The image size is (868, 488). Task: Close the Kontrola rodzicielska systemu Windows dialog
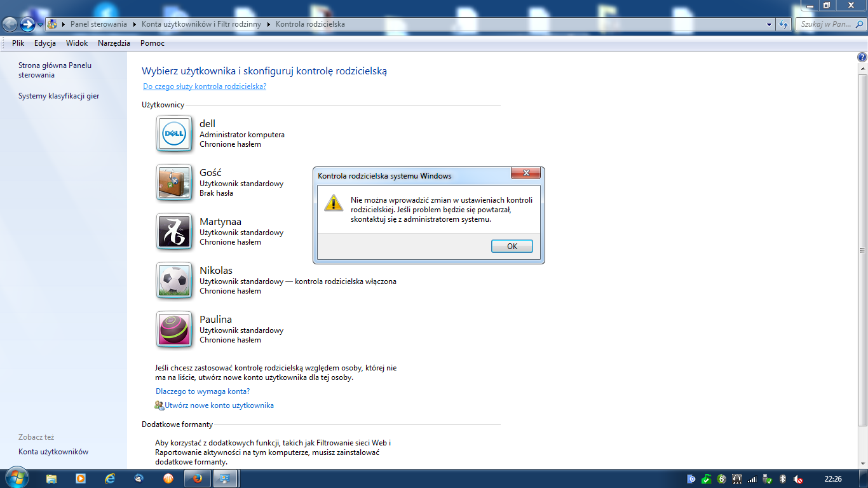[526, 173]
